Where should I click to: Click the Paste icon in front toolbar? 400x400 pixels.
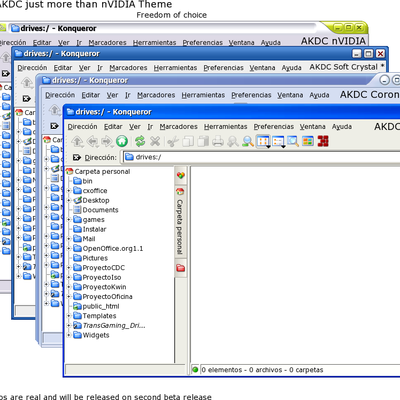pos(203,141)
